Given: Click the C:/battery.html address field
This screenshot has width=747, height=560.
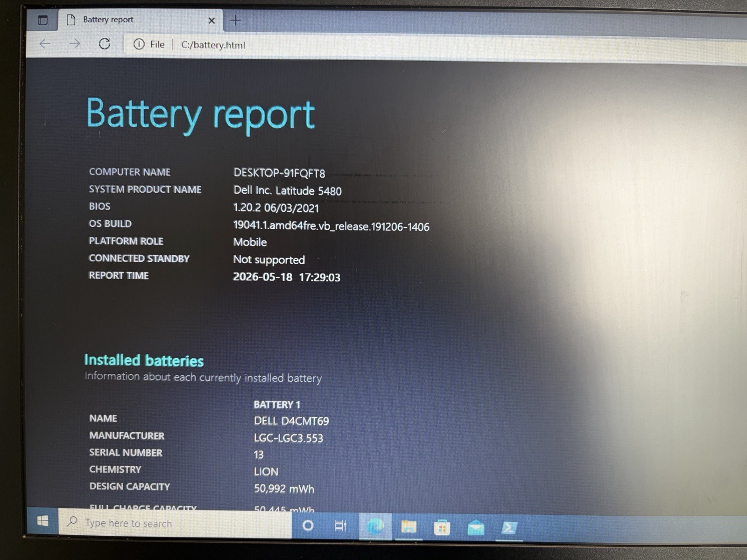Looking at the screenshot, I should click(x=213, y=45).
